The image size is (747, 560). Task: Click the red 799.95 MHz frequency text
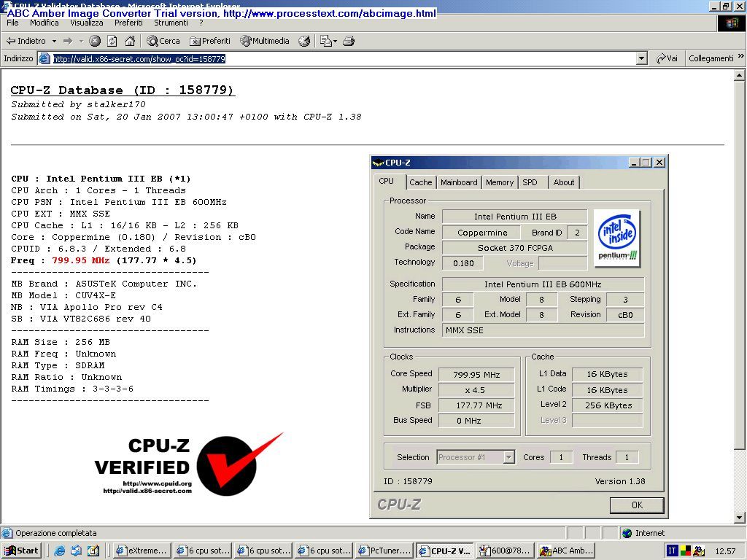[x=80, y=260]
